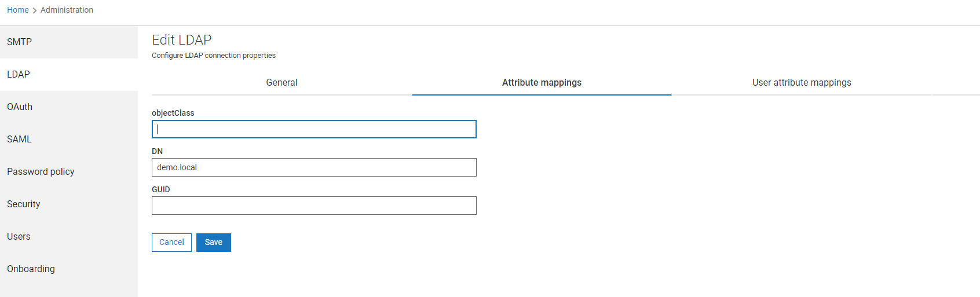Navigate to Password policy
Viewport: 980px width, 297px height.
(x=41, y=171)
